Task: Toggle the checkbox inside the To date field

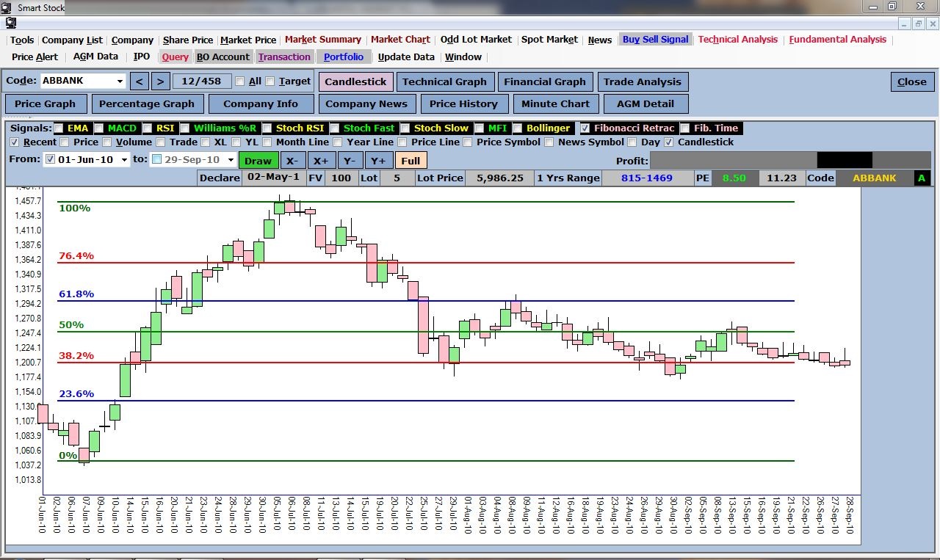Action: tap(157, 159)
